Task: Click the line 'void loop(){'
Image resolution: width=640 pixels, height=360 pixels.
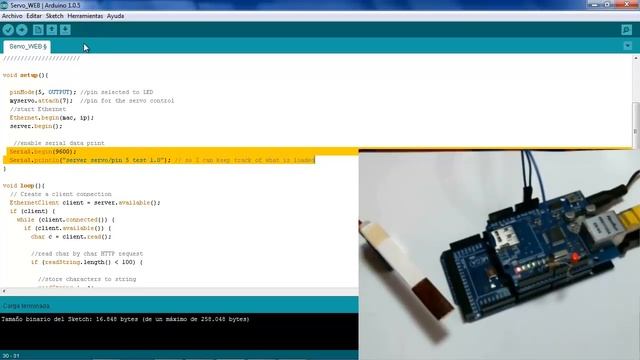Action: pos(24,186)
